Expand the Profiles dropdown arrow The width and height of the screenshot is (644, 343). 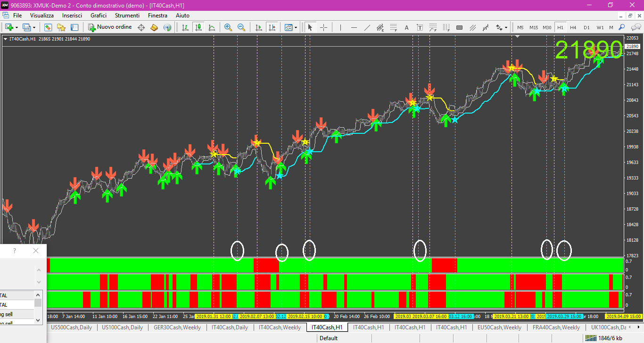[34, 27]
